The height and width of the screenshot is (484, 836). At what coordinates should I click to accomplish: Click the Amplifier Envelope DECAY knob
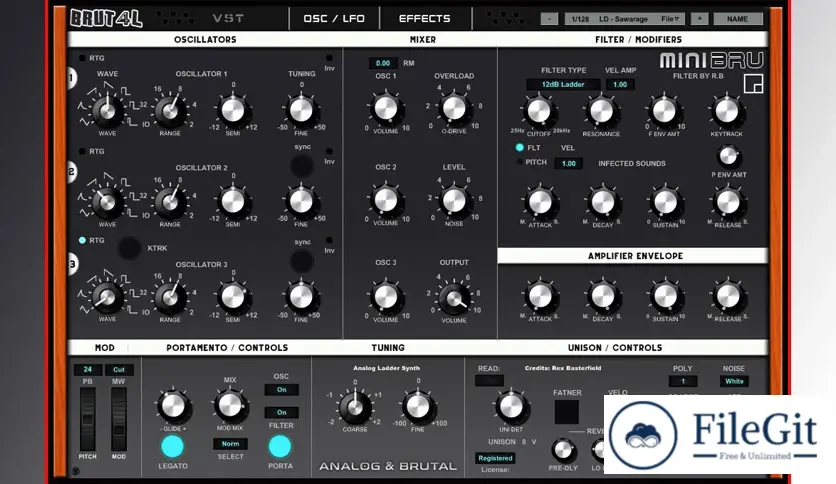click(602, 296)
